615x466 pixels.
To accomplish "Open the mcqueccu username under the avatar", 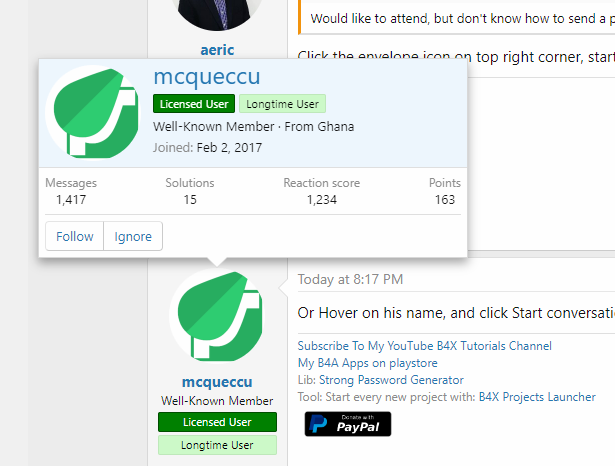I will [217, 382].
